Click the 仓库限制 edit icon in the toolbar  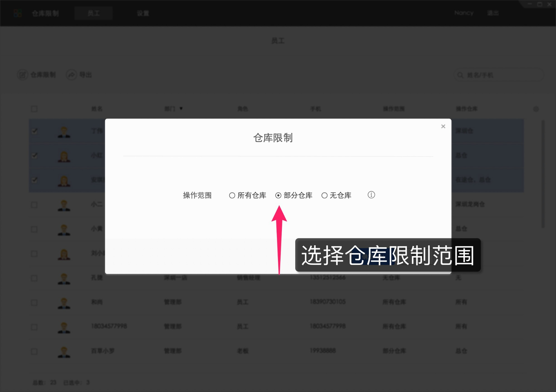tap(23, 75)
